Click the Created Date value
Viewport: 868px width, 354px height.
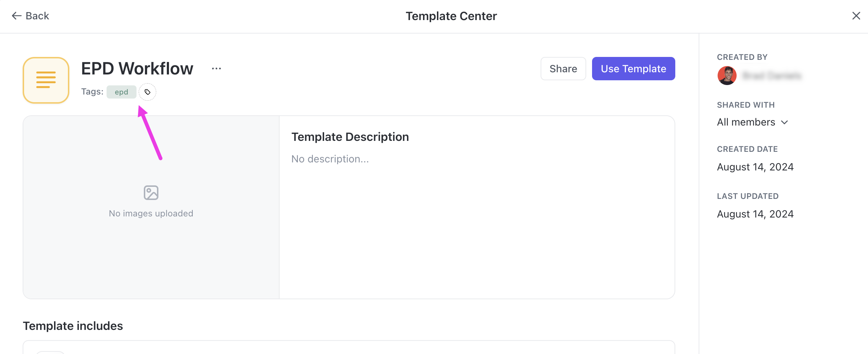(755, 167)
